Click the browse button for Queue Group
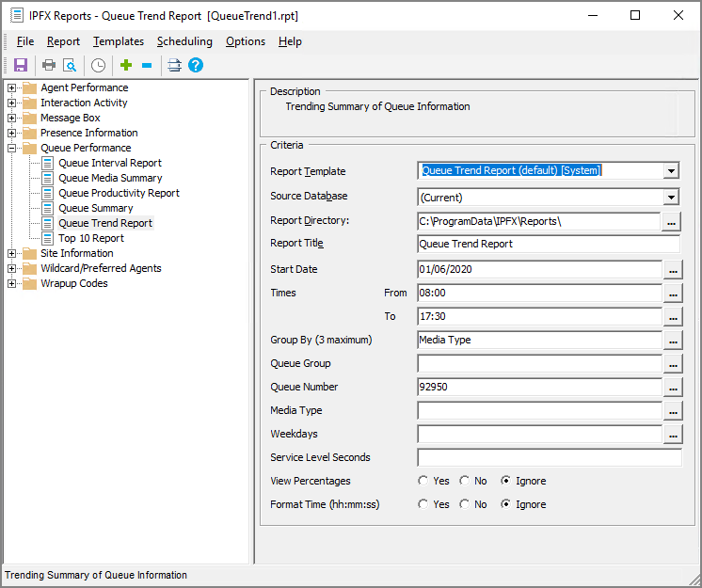702x588 pixels. (673, 364)
